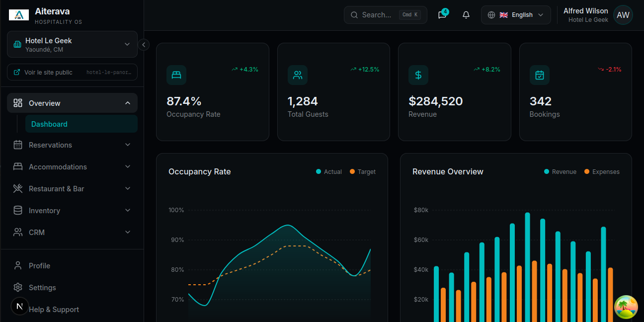The width and height of the screenshot is (644, 322).
Task: Click the 1,284 total guests value
Action: tap(303, 101)
